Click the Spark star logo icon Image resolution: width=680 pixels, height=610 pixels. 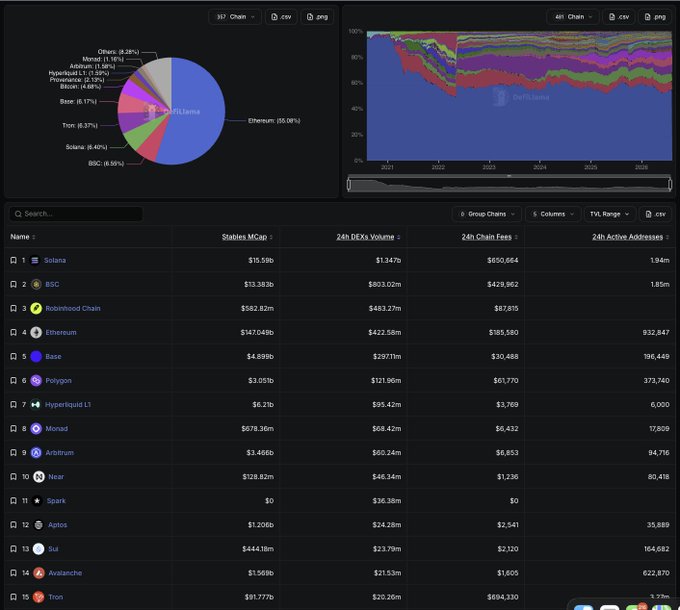pos(37,501)
